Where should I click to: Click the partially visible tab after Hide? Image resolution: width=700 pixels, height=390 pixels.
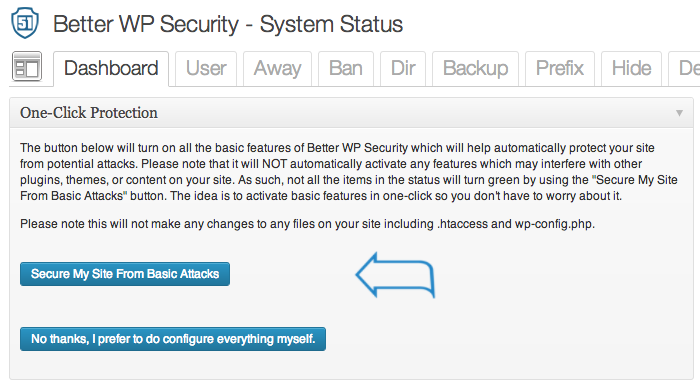pyautogui.click(x=685, y=68)
